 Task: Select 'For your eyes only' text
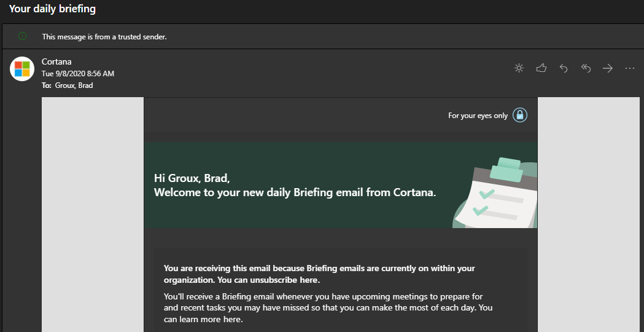click(x=478, y=116)
